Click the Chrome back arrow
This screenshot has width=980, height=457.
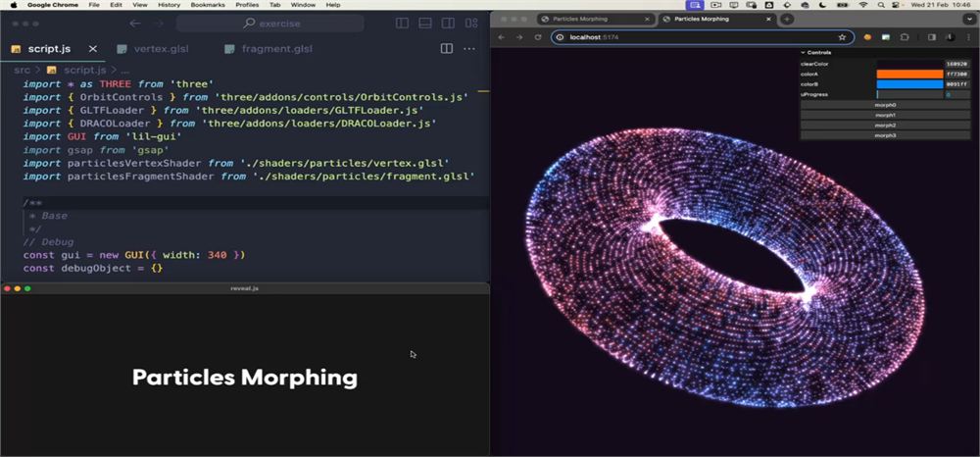point(501,37)
